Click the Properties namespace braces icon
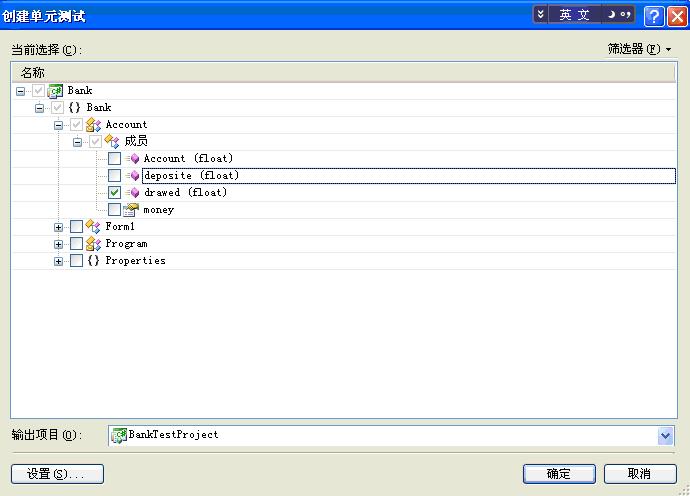The width and height of the screenshot is (690, 496). (93, 261)
